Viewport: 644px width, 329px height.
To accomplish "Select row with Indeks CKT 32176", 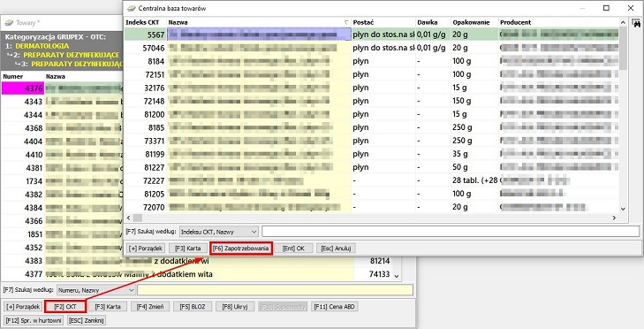I will coord(372,88).
